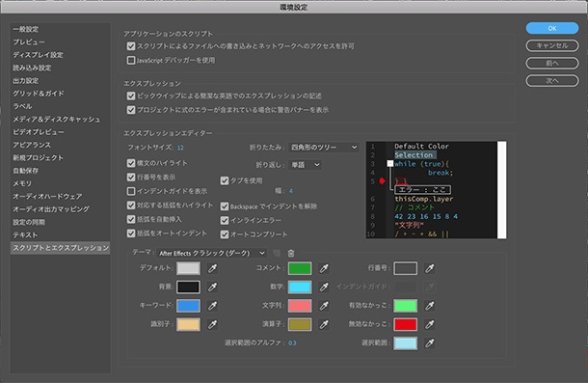Enable インデントガイドを表示 checkbox
The height and width of the screenshot is (383, 588).
tap(131, 191)
